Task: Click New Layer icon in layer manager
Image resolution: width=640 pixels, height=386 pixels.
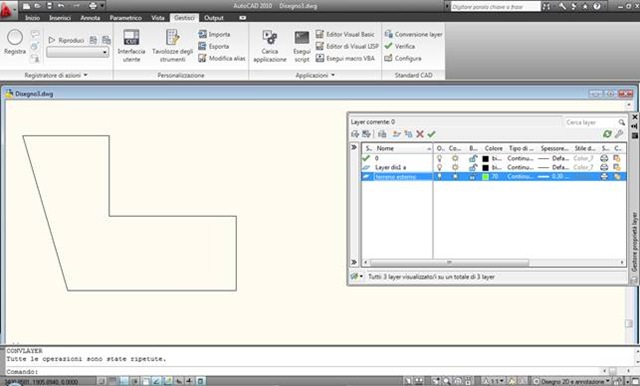Action: click(x=396, y=134)
